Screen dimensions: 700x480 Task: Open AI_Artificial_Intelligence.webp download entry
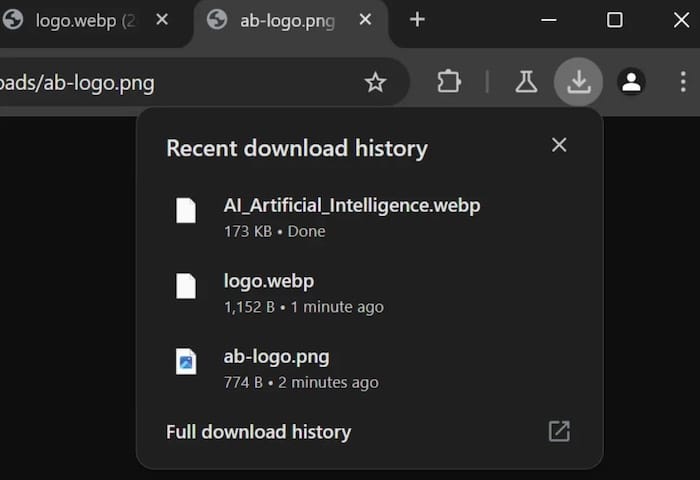pyautogui.click(x=370, y=218)
